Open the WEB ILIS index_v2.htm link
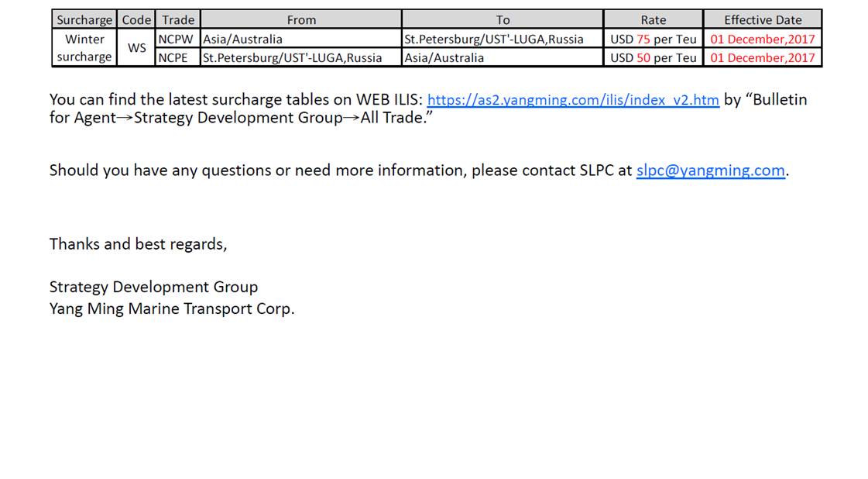The height and width of the screenshot is (479, 868). [x=573, y=100]
